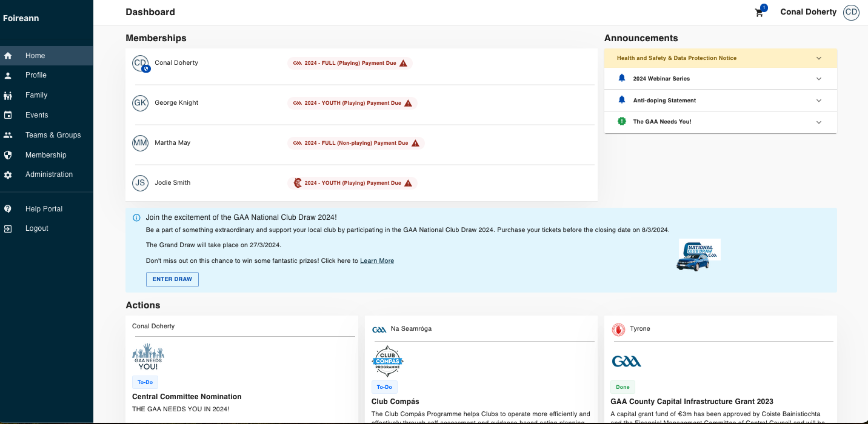Screen dimensions: 868x424
Task: Click Conal Doherty's CD membership avatar
Action: [140, 63]
